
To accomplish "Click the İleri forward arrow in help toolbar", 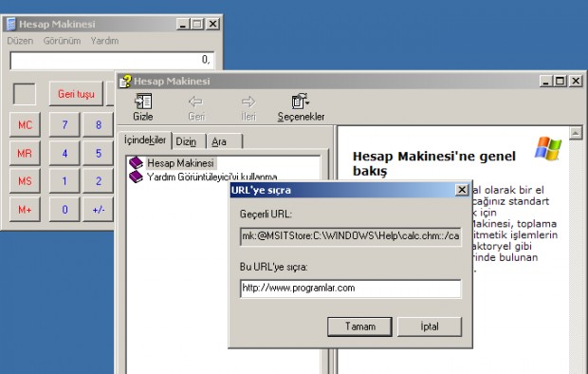I will pos(248,107).
